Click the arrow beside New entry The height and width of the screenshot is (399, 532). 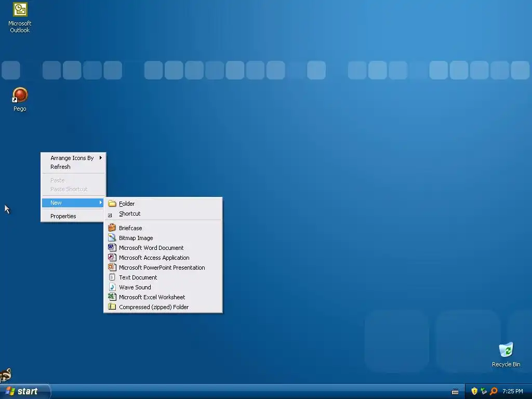point(100,203)
